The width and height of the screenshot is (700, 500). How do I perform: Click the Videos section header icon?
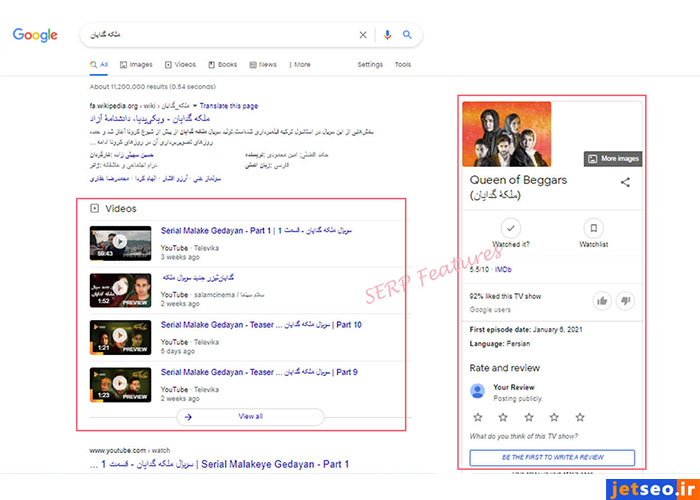click(94, 208)
